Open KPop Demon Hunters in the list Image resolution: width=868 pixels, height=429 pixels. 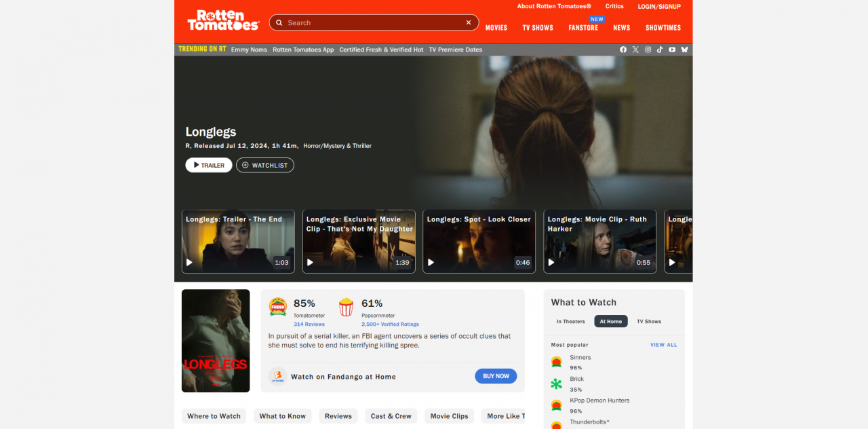pos(599,400)
